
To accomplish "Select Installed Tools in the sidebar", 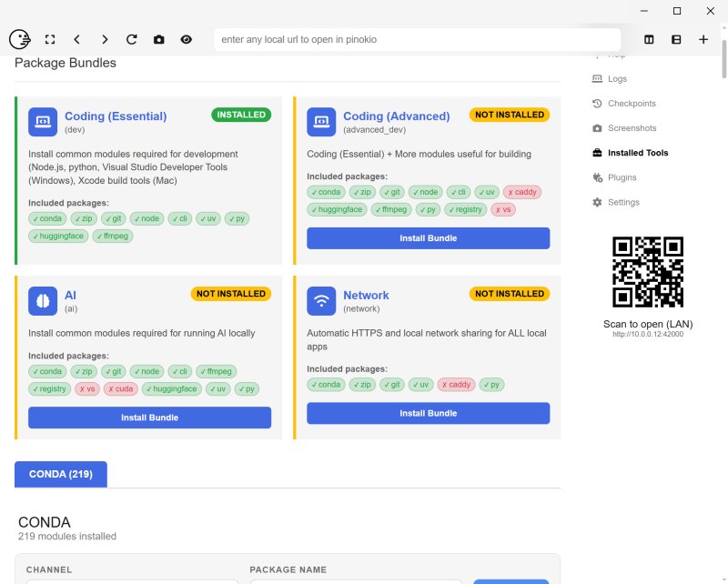I will point(638,153).
